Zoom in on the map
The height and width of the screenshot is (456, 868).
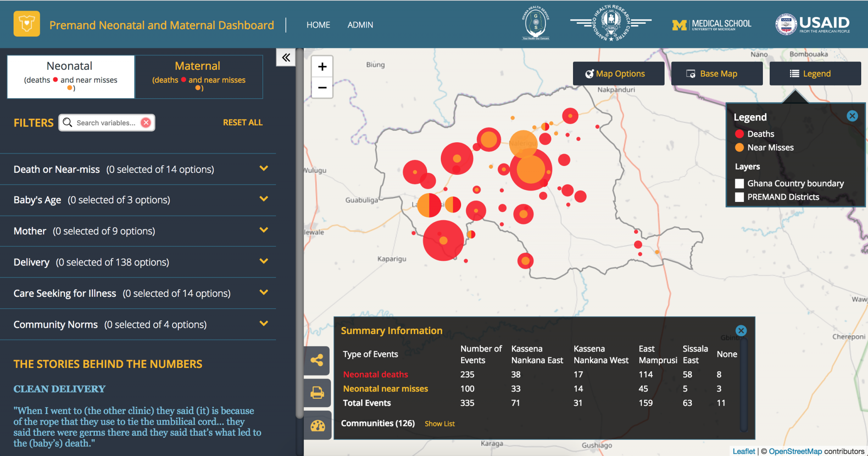click(322, 66)
